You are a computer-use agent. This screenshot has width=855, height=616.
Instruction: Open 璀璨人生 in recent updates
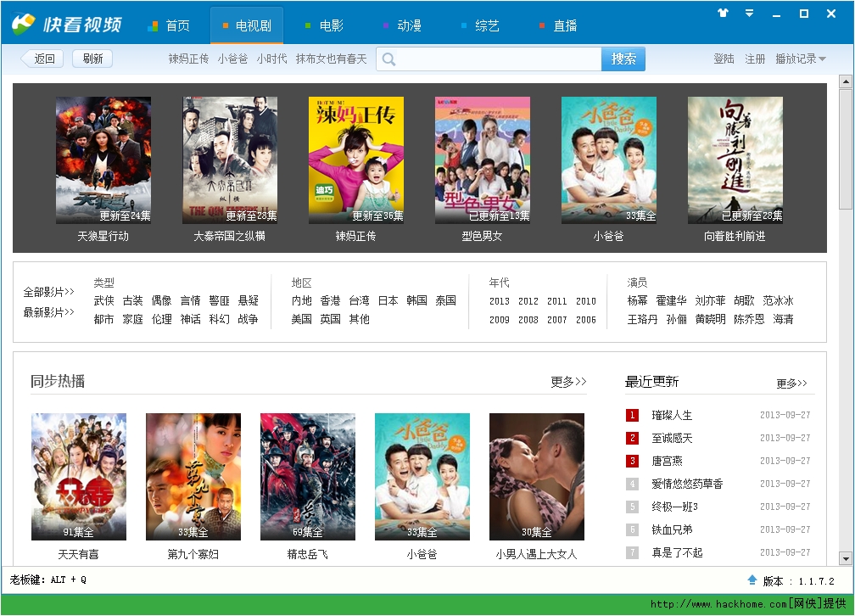pyautogui.click(x=672, y=415)
